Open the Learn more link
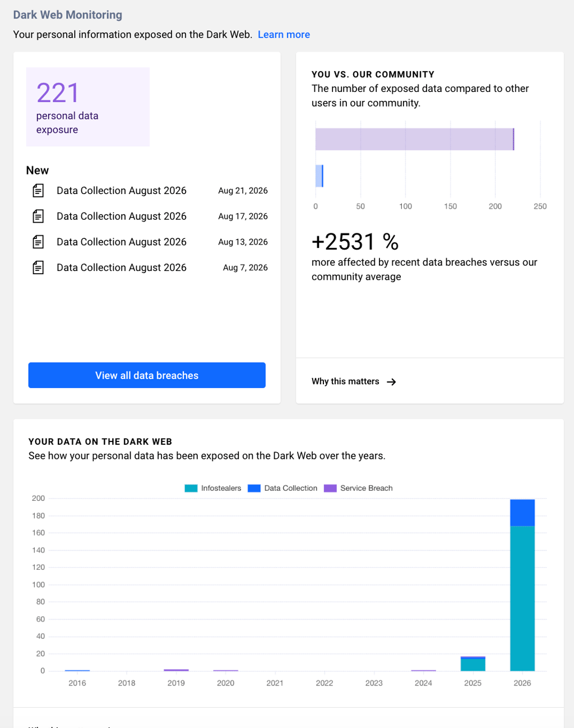The width and height of the screenshot is (574, 728). tap(284, 35)
